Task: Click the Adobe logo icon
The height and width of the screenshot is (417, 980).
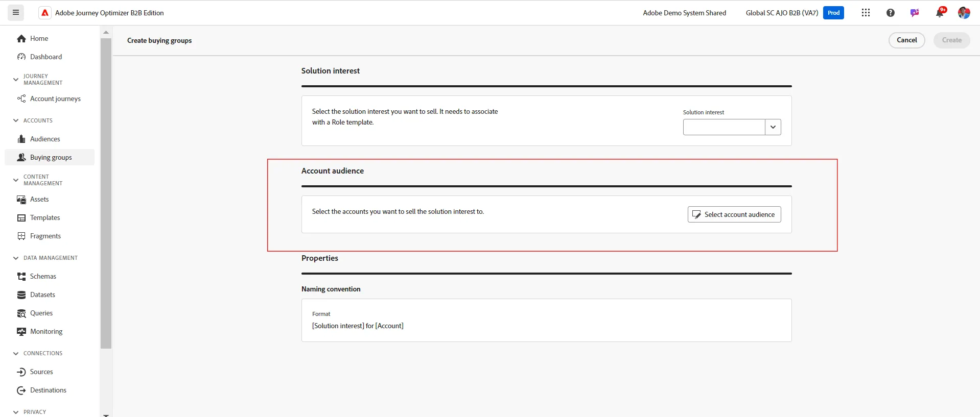Action: [45, 13]
